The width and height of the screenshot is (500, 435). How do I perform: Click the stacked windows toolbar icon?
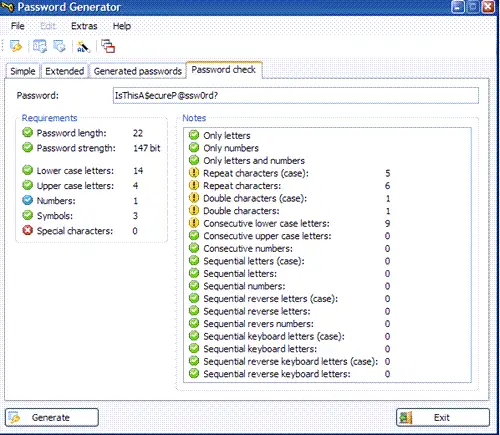(108, 46)
